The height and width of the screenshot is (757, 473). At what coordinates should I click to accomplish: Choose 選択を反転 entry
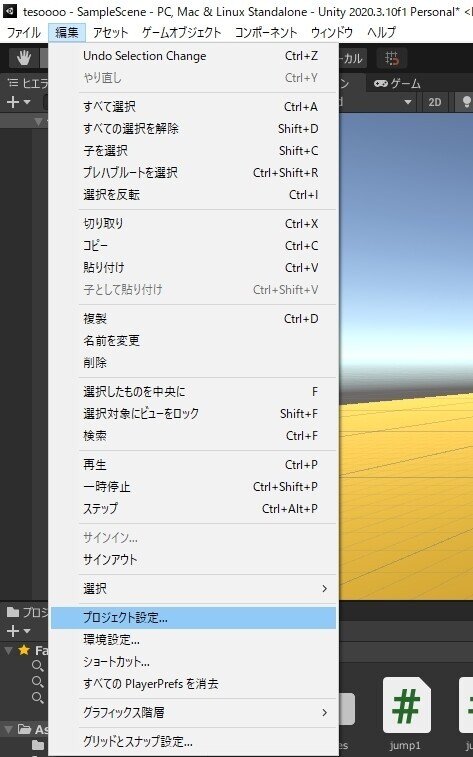193,195
